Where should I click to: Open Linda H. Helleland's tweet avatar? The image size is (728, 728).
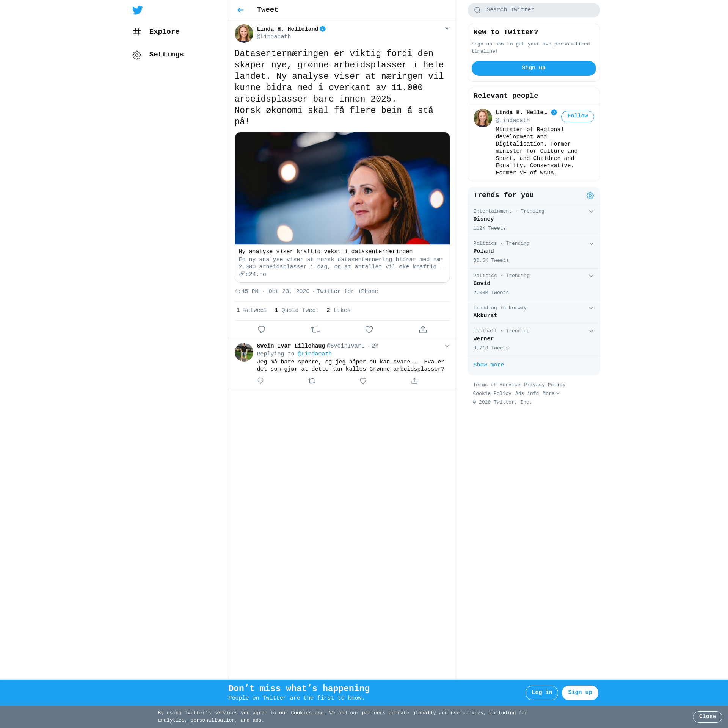pos(244,33)
